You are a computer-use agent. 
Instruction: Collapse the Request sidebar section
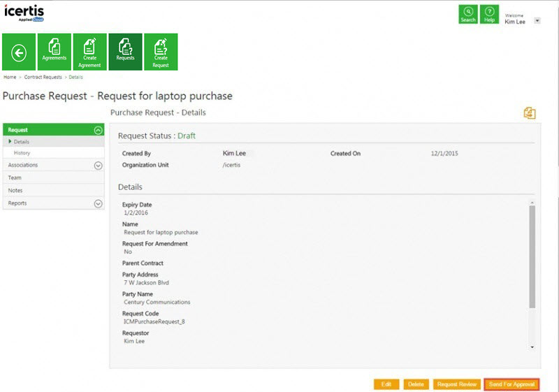coord(98,130)
